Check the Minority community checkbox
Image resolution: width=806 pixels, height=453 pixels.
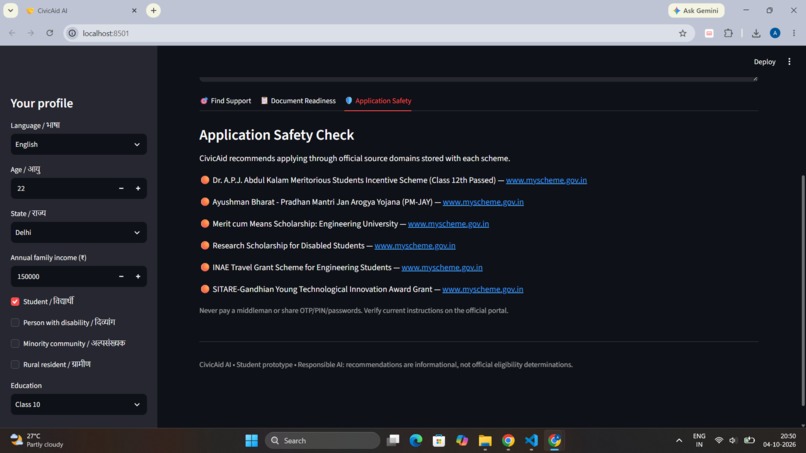pos(15,343)
